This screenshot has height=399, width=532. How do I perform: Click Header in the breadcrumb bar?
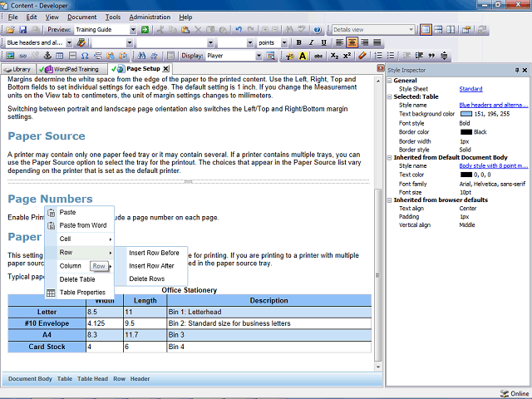140,379
